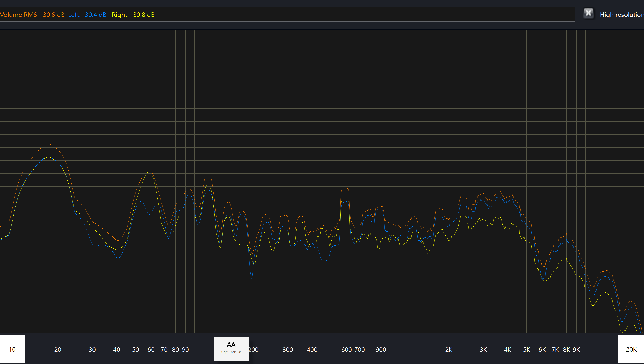The image size is (644, 364).
Task: Click the High resolution label text
Action: point(622,15)
